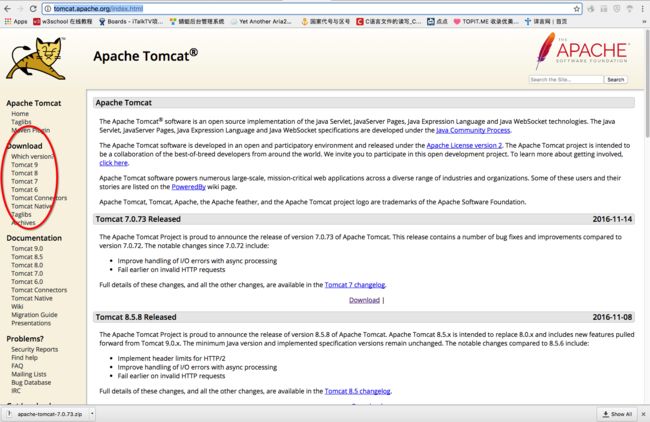Open Tomcat Native under Documentation
Viewport: 650px width, 422px height.
tap(32, 298)
